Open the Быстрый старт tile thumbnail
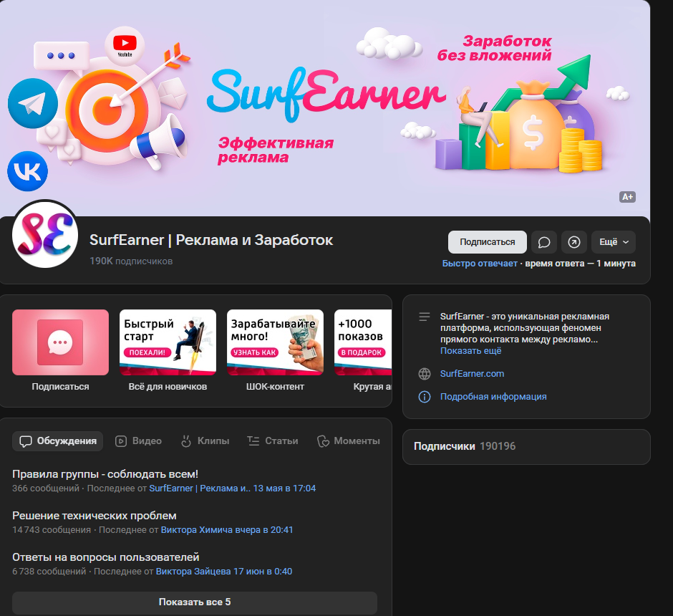Viewport: 673px width, 616px height. coord(168,342)
